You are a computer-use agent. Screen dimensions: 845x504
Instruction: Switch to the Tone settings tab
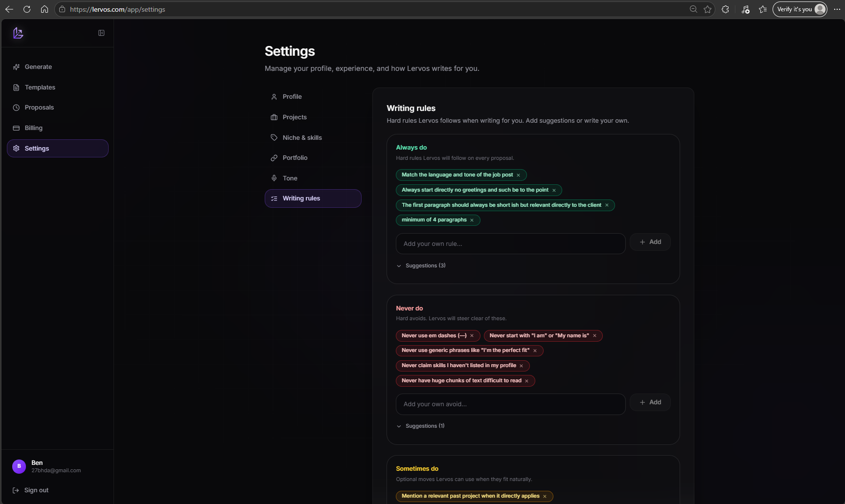pos(313,178)
